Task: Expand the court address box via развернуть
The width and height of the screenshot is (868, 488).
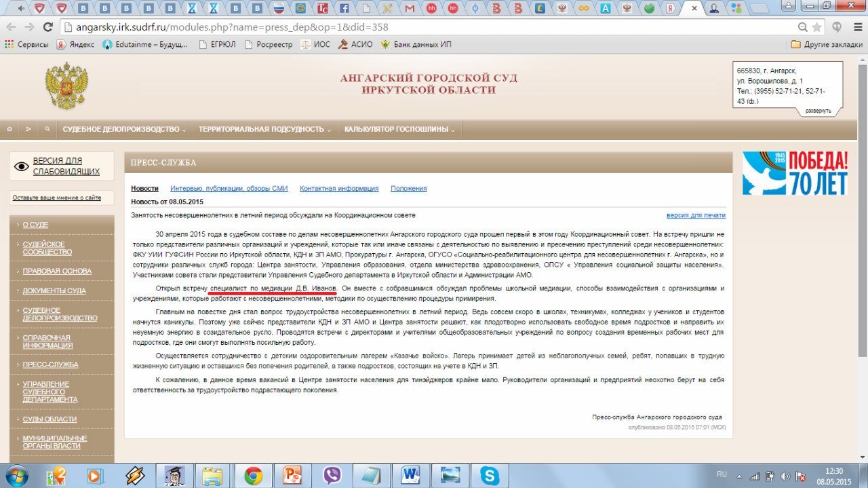Action: [x=818, y=111]
